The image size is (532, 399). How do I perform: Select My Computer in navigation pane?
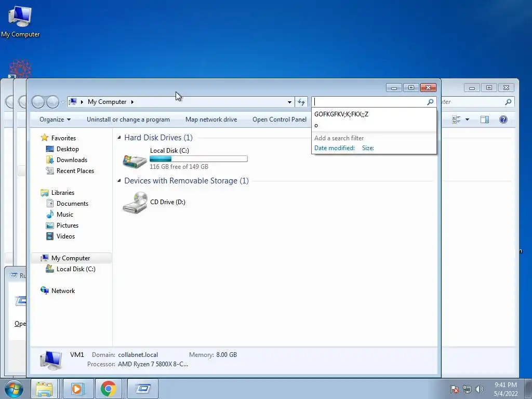point(71,258)
